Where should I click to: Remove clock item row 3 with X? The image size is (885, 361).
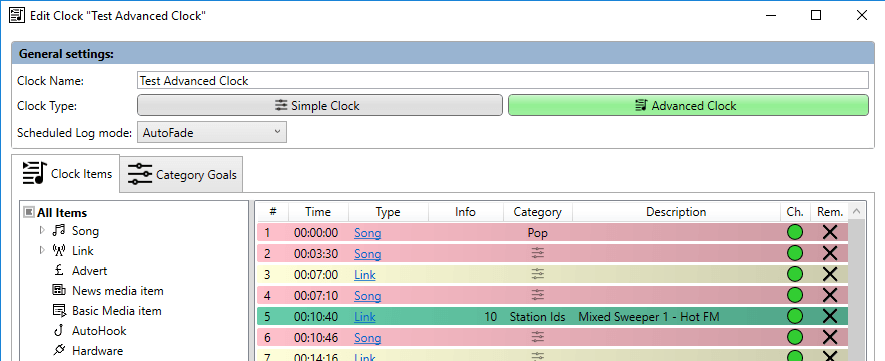[830, 274]
